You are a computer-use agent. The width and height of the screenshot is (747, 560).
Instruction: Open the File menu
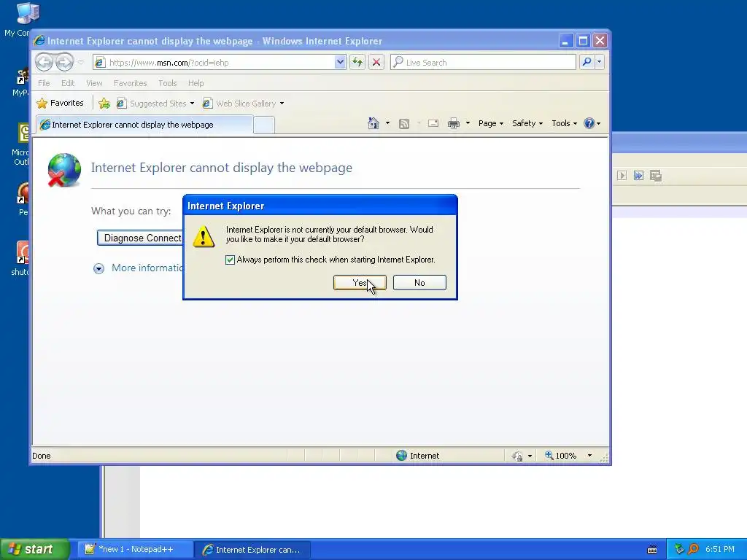pyautogui.click(x=44, y=83)
